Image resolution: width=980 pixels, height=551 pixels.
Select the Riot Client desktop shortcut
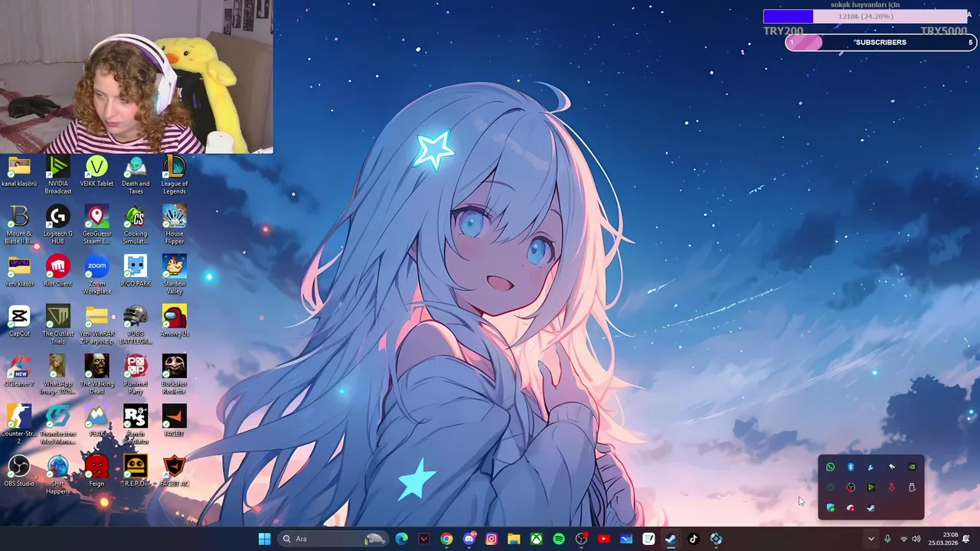click(x=57, y=272)
